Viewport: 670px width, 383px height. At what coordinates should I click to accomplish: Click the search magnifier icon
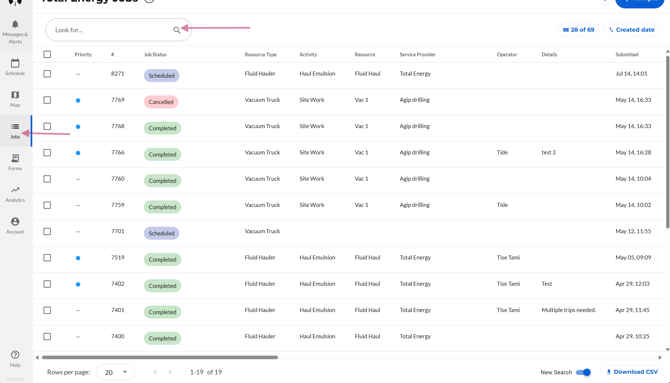[176, 30]
